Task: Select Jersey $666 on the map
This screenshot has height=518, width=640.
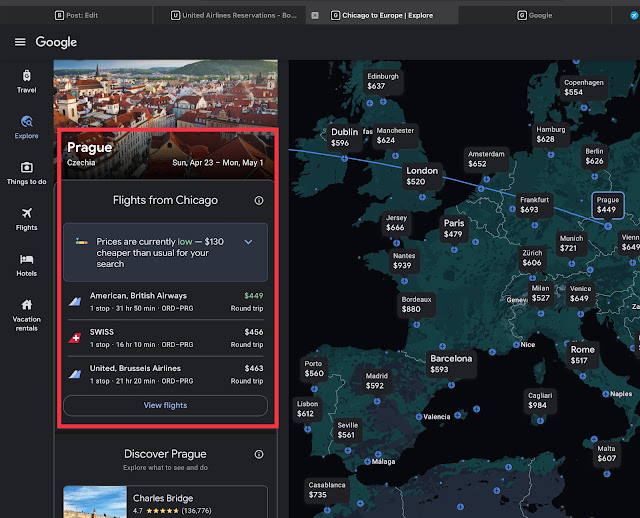Action: click(396, 223)
